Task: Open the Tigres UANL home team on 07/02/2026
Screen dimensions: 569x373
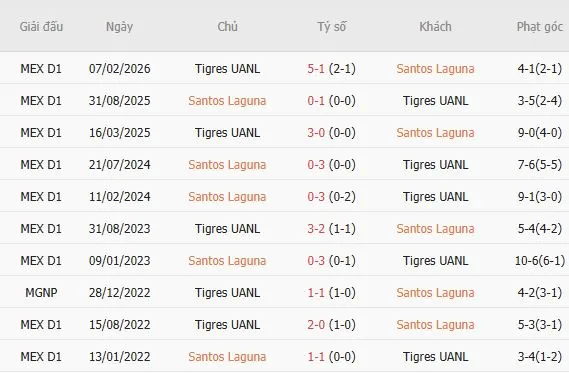Action: (x=228, y=69)
